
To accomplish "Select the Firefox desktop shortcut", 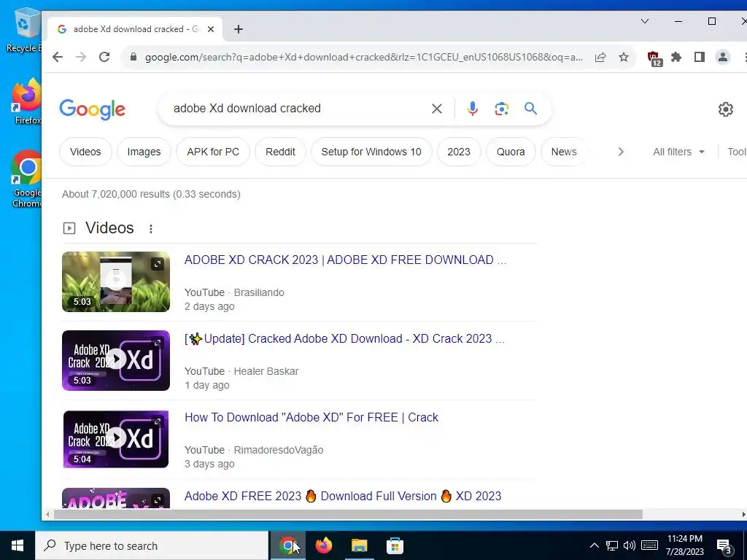I will 27,101.
